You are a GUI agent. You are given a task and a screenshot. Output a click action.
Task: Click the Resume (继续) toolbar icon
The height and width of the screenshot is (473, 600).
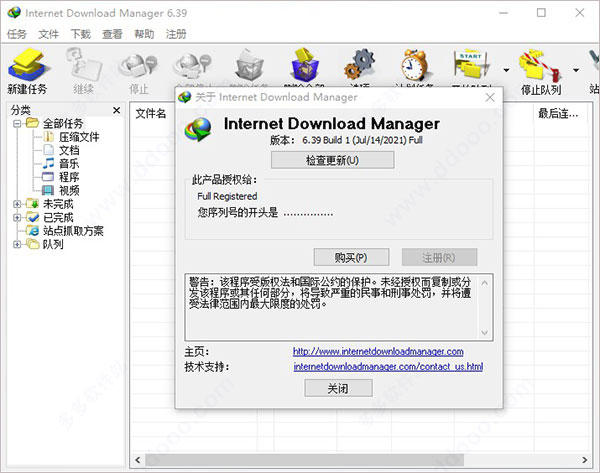(x=83, y=64)
